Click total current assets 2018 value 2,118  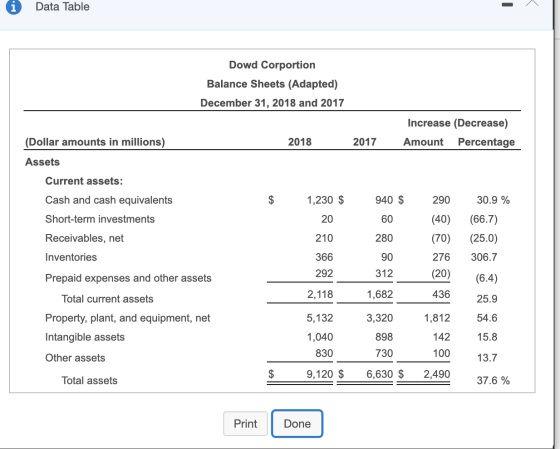pyautogui.click(x=320, y=294)
